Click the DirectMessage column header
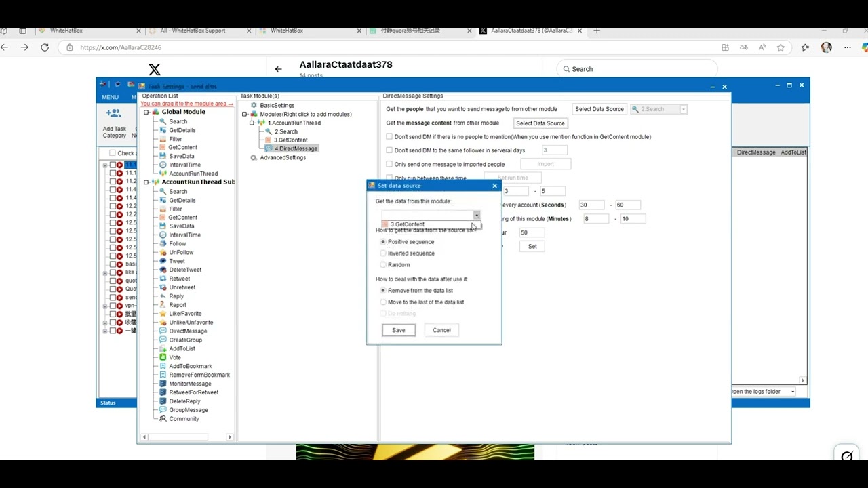Viewport: 868px width, 488px height. [x=756, y=152]
